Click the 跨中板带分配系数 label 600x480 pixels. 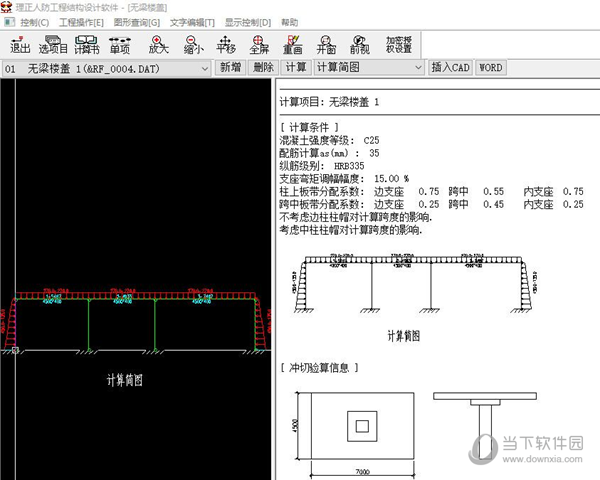320,204
